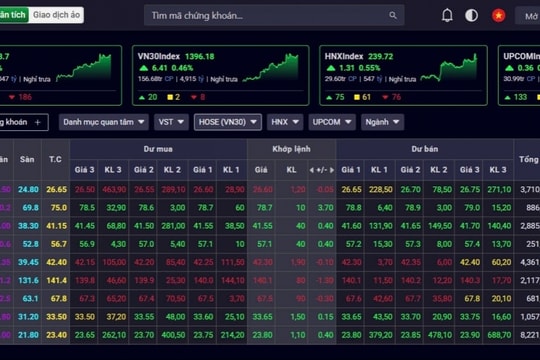The image size is (540, 360).
Task: Toggle dark/light theme contrast icon
Action: point(471,15)
